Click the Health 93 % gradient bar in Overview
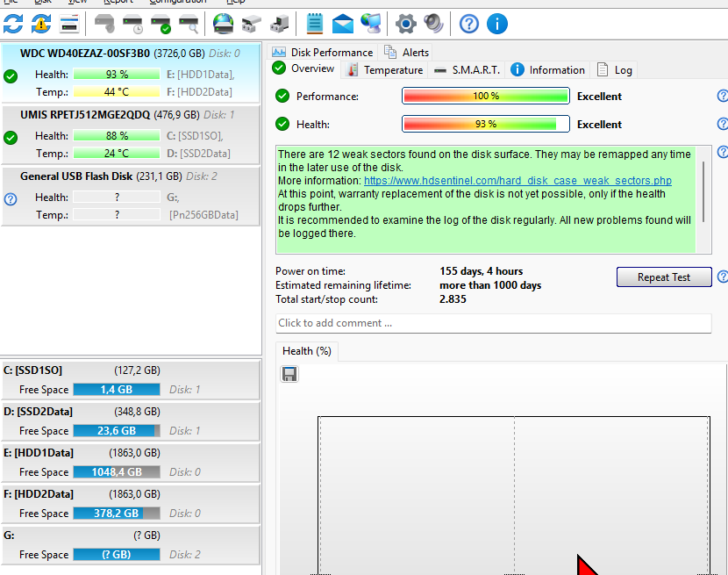 pos(486,124)
